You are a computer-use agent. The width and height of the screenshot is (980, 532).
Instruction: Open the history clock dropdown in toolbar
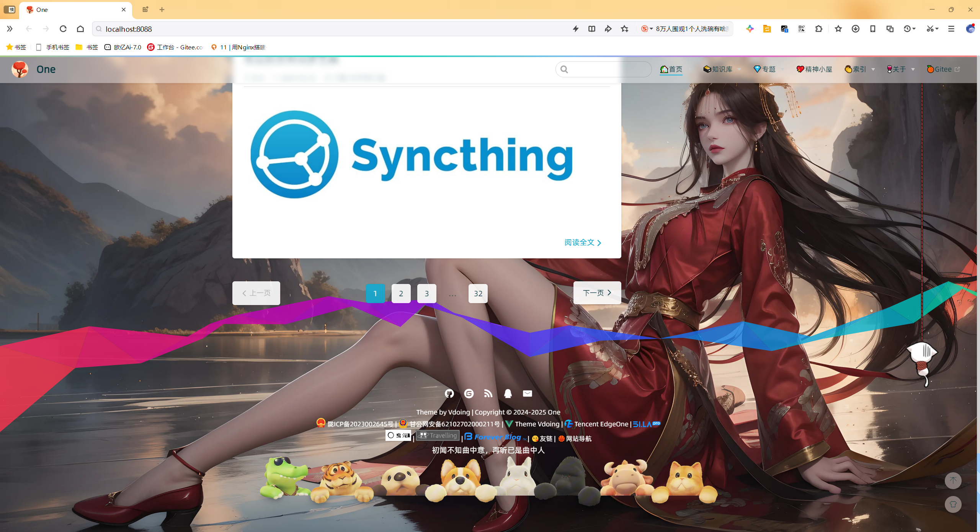click(910, 29)
